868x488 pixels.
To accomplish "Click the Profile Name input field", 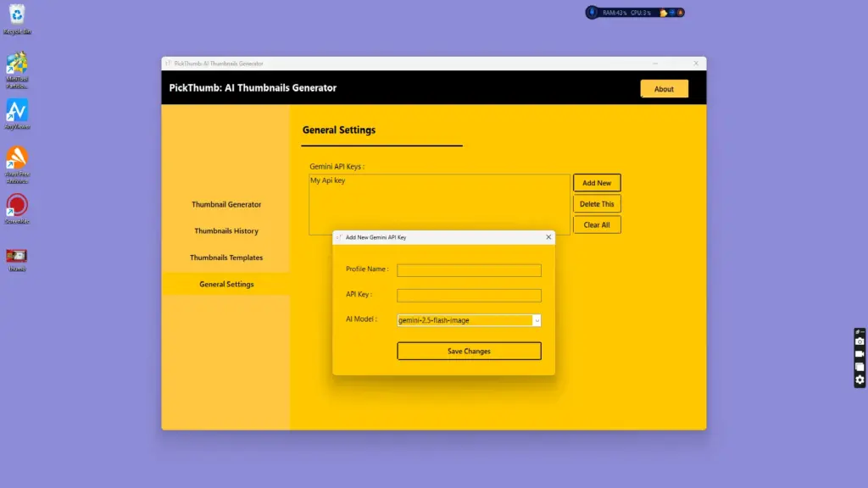I will [x=469, y=269].
